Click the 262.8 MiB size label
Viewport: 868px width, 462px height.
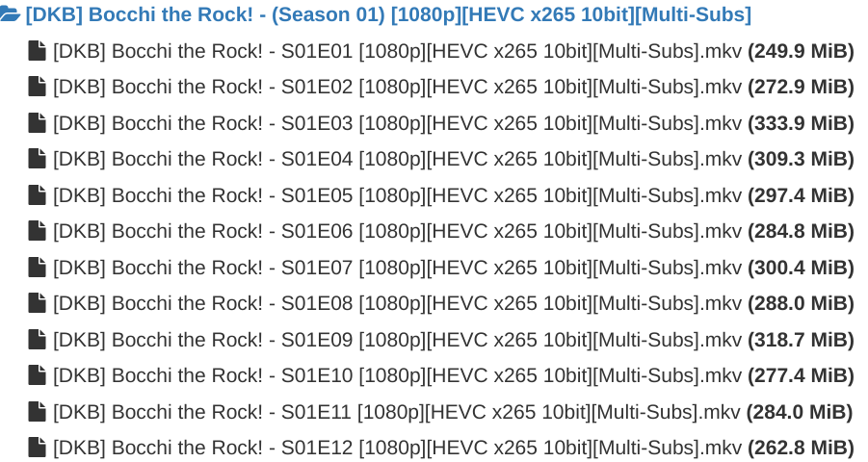point(801,448)
